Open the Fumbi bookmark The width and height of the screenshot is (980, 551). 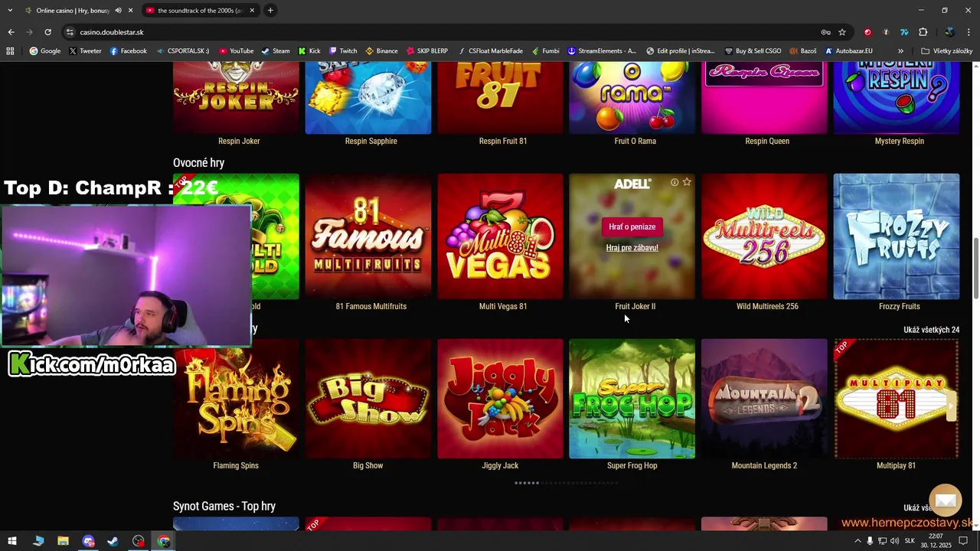(546, 51)
